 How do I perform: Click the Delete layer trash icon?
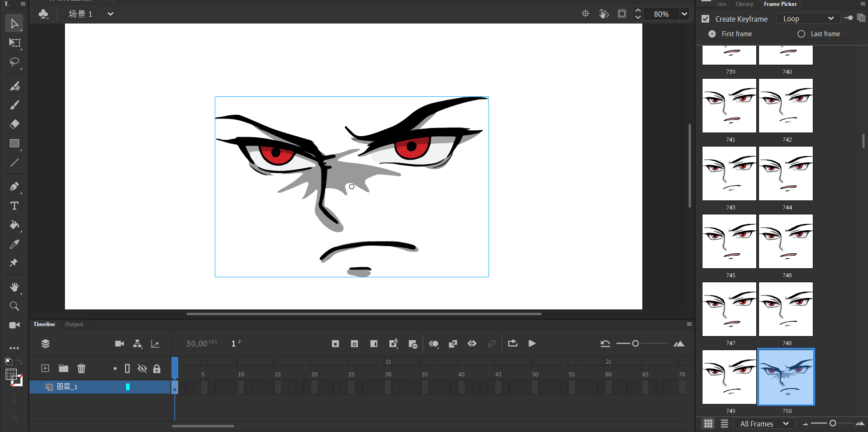click(81, 368)
